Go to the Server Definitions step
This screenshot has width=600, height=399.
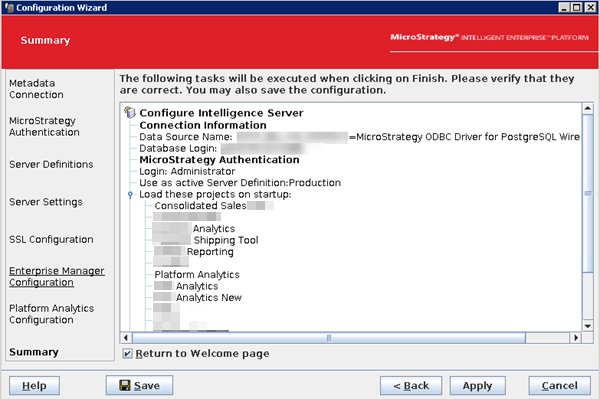coord(51,164)
